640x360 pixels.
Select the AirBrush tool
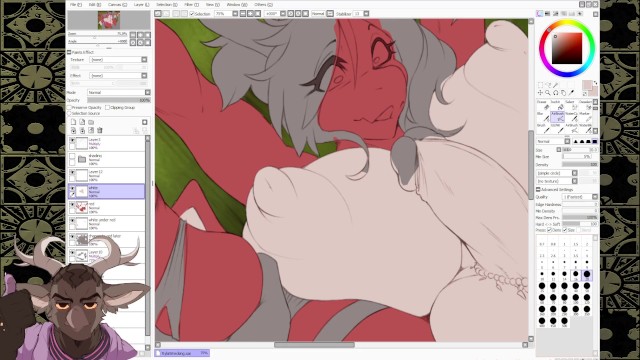558,118
